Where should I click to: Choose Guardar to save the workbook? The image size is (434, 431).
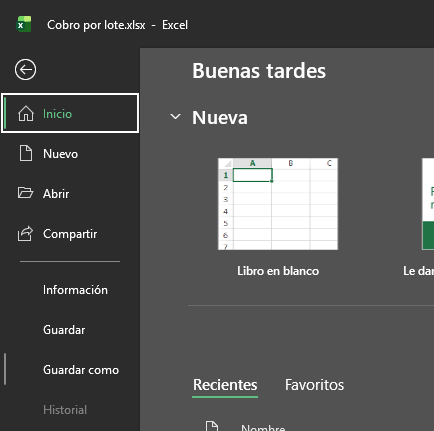[x=64, y=330]
